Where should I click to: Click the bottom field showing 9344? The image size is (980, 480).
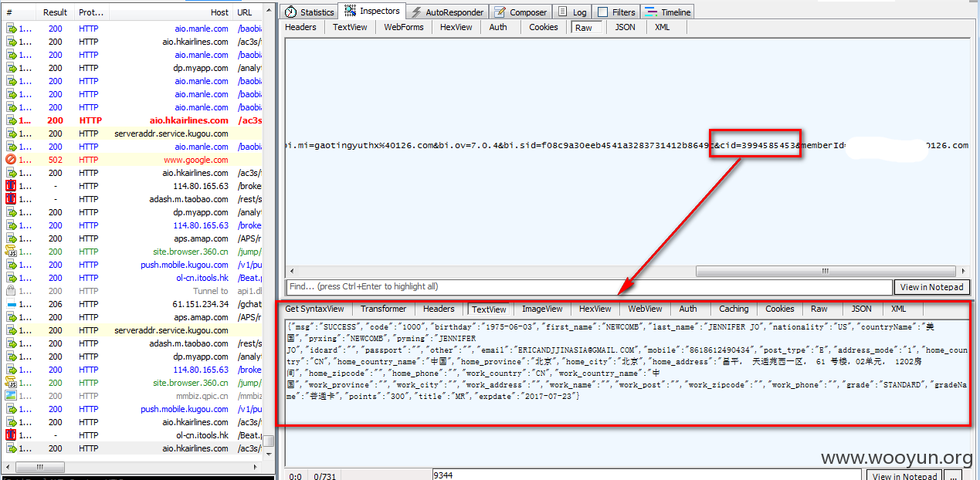pyautogui.click(x=647, y=476)
